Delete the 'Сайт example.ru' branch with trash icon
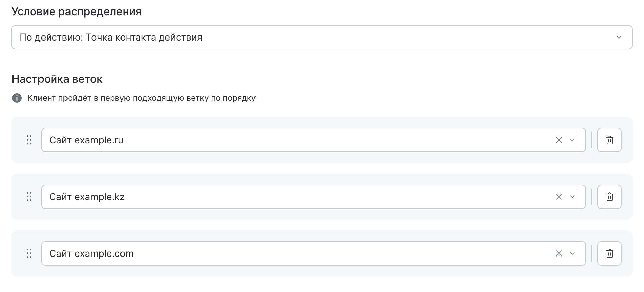The image size is (644, 292). tap(609, 140)
